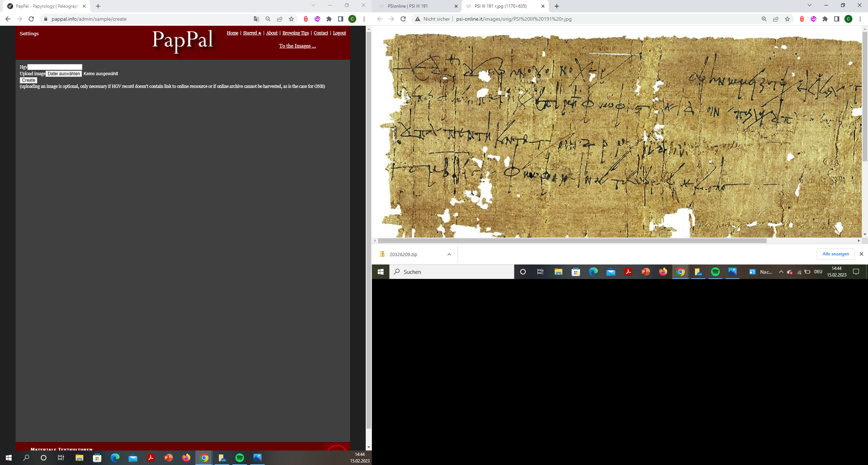This screenshot has width=868, height=465.
Task: Click Alle anzeigen downloads button
Action: click(x=836, y=254)
